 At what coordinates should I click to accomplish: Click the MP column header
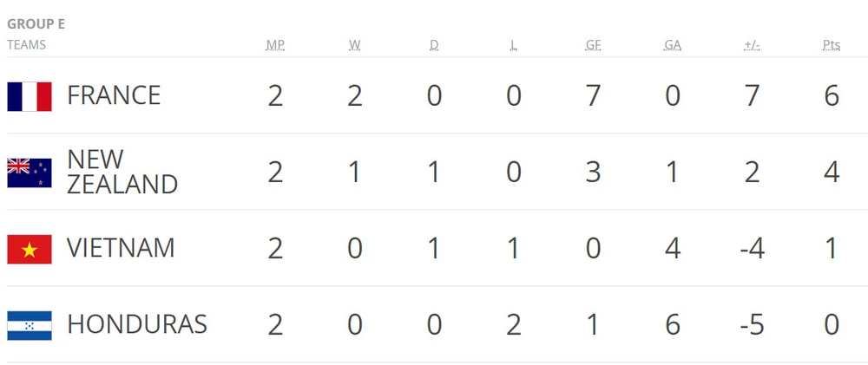point(275,45)
